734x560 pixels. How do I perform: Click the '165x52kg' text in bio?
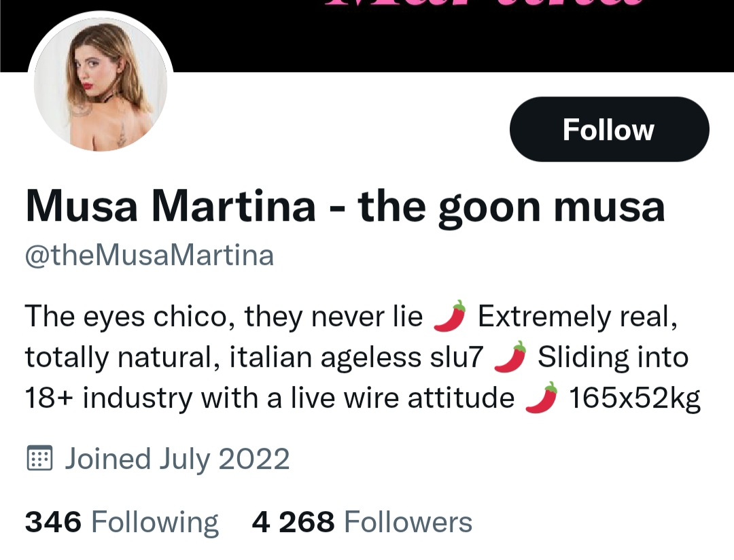[634, 398]
